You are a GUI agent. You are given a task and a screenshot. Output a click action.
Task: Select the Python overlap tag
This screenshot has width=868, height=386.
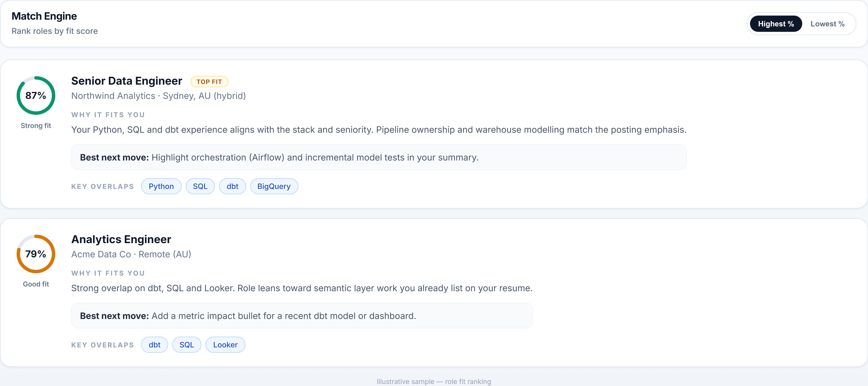click(x=161, y=186)
